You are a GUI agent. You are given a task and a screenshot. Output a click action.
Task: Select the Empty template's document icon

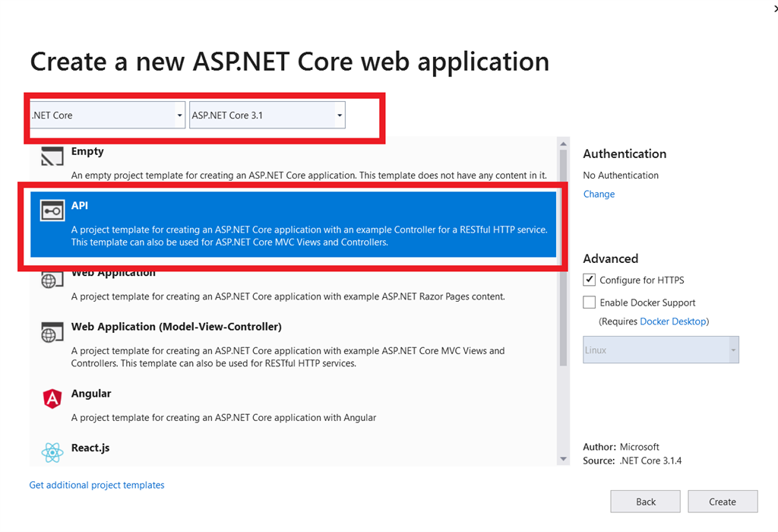tap(51, 156)
